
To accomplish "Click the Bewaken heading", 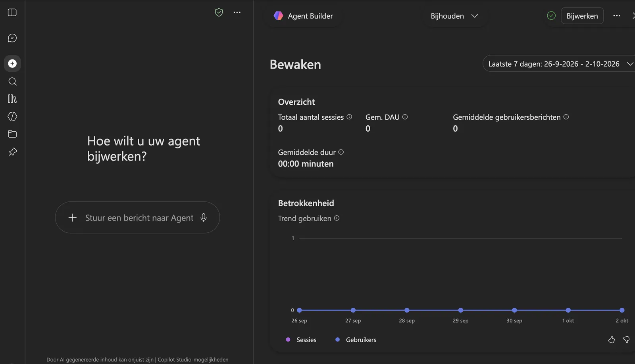I will click(x=295, y=64).
